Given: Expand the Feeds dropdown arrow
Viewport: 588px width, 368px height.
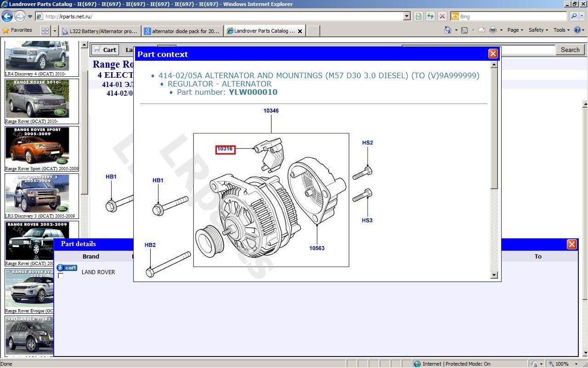Looking at the screenshot, I should coord(473,30).
